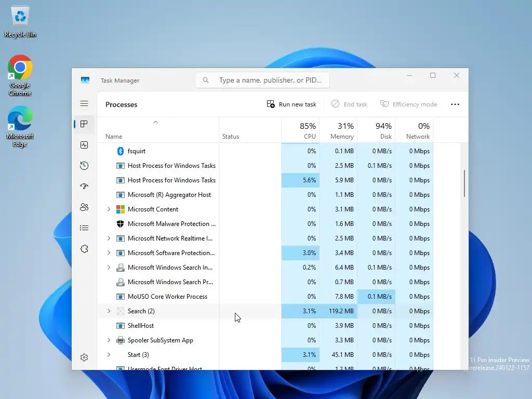Click the Efficiency mode button

[x=408, y=104]
